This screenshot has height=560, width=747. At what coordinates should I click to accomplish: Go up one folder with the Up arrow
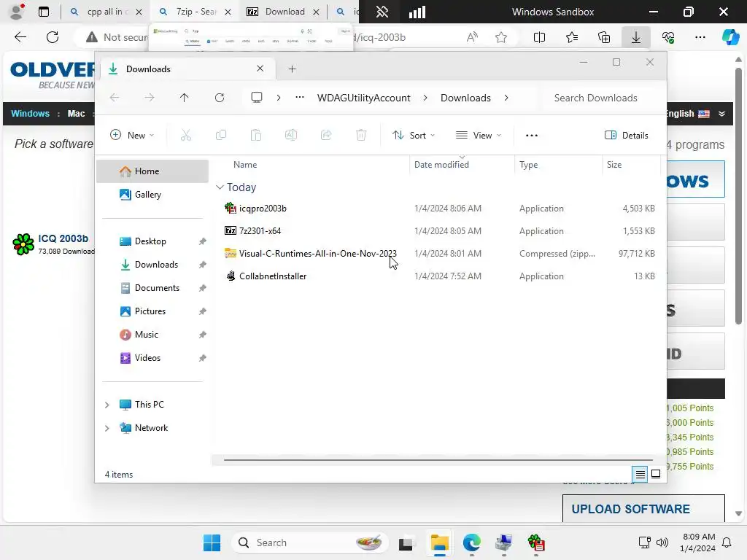(184, 98)
